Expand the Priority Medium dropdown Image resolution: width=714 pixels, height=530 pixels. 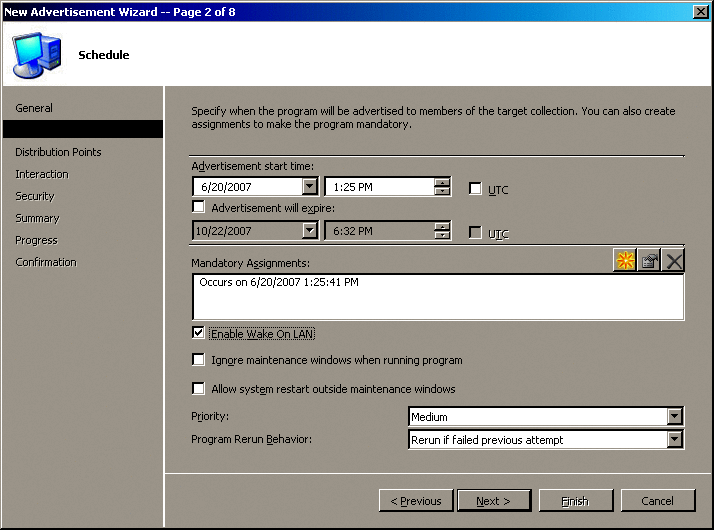(675, 417)
